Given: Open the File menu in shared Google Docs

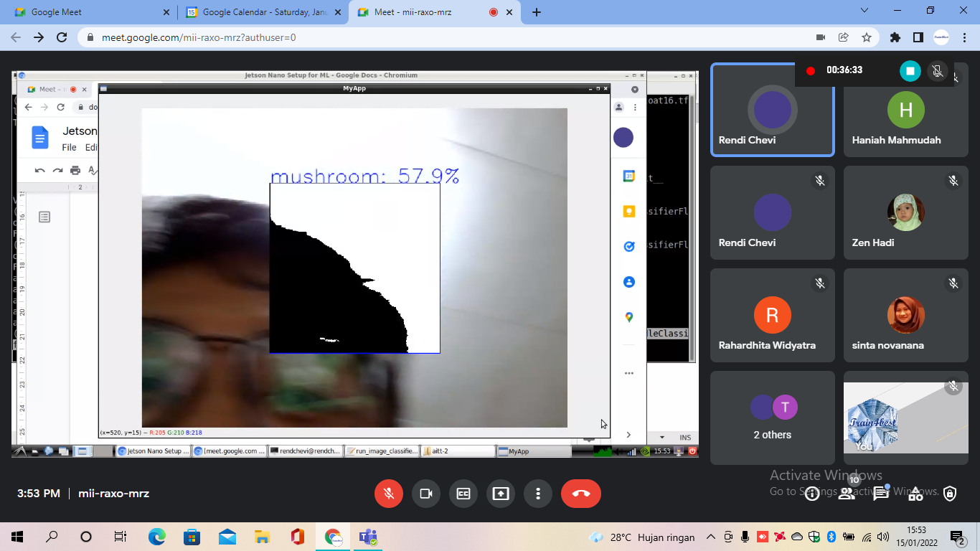Looking at the screenshot, I should point(69,147).
